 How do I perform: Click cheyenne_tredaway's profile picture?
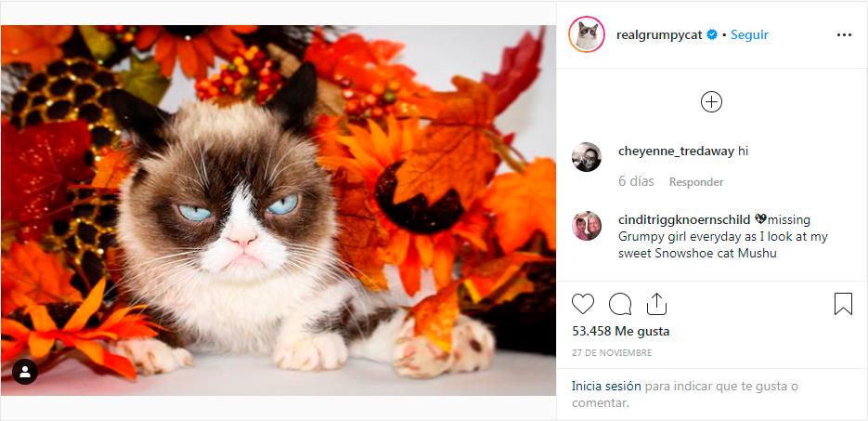click(587, 157)
